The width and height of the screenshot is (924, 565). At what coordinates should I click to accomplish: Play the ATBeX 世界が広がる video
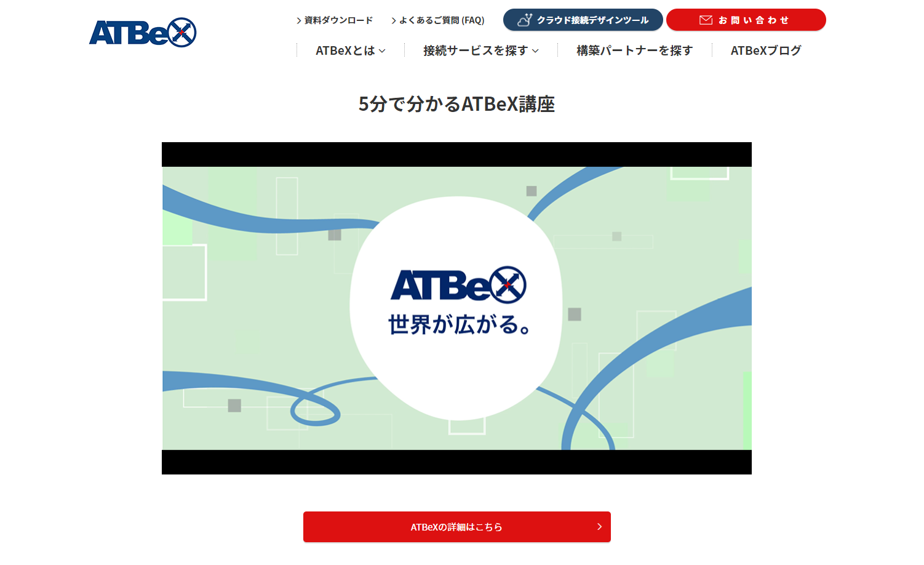456,308
